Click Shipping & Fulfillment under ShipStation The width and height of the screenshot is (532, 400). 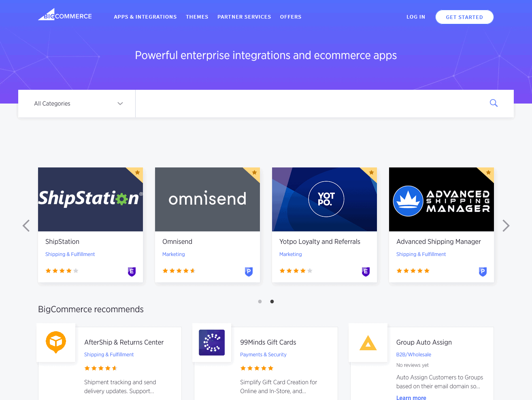70,254
